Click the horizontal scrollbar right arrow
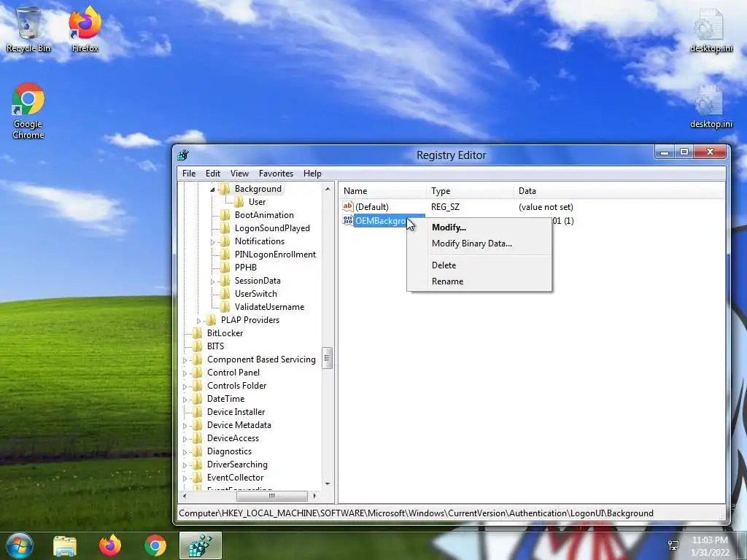 click(x=314, y=496)
